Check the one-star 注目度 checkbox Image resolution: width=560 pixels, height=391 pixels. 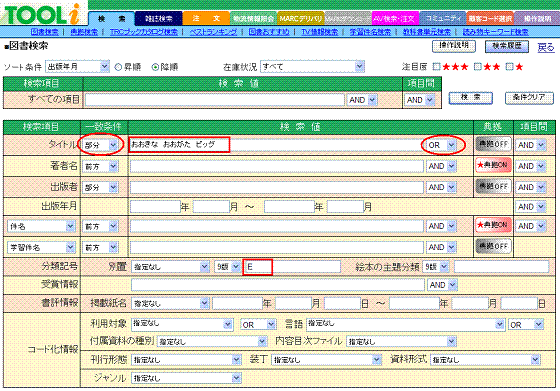(510, 66)
